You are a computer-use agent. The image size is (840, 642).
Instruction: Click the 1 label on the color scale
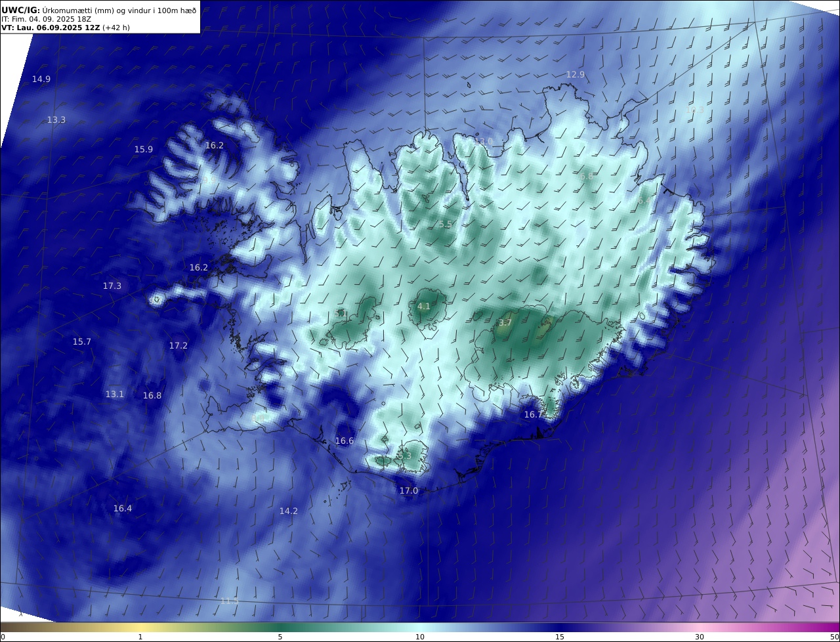pyautogui.click(x=140, y=637)
